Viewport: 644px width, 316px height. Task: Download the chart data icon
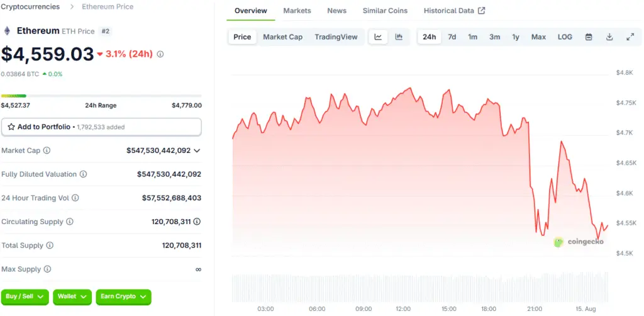tap(609, 37)
